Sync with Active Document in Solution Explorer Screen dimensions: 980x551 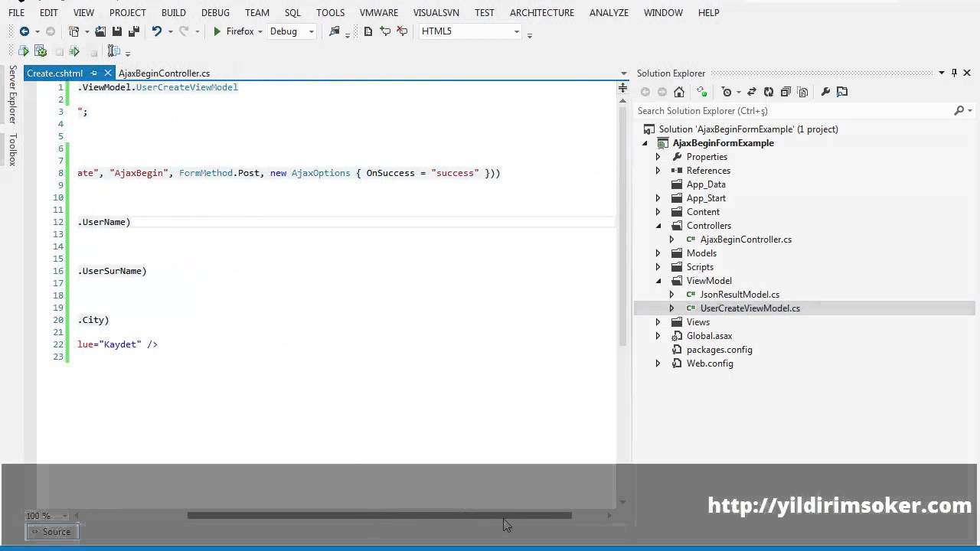tap(752, 92)
